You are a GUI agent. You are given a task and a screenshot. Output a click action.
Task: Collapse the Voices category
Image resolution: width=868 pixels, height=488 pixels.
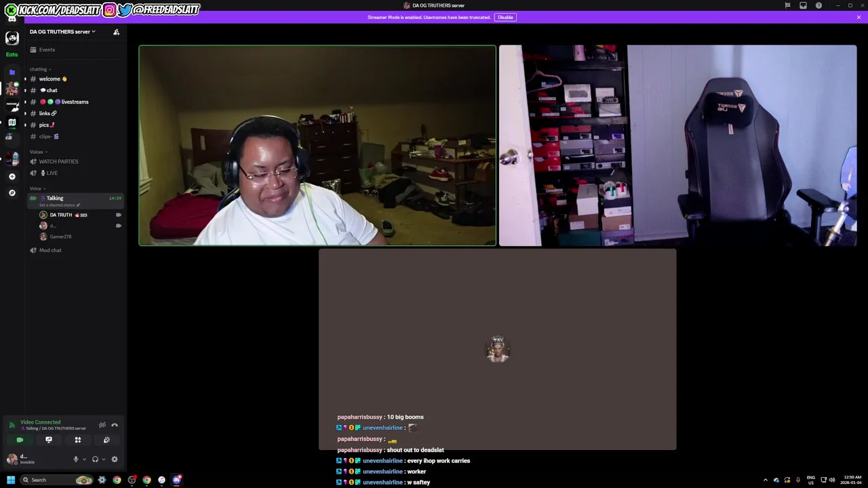point(38,152)
